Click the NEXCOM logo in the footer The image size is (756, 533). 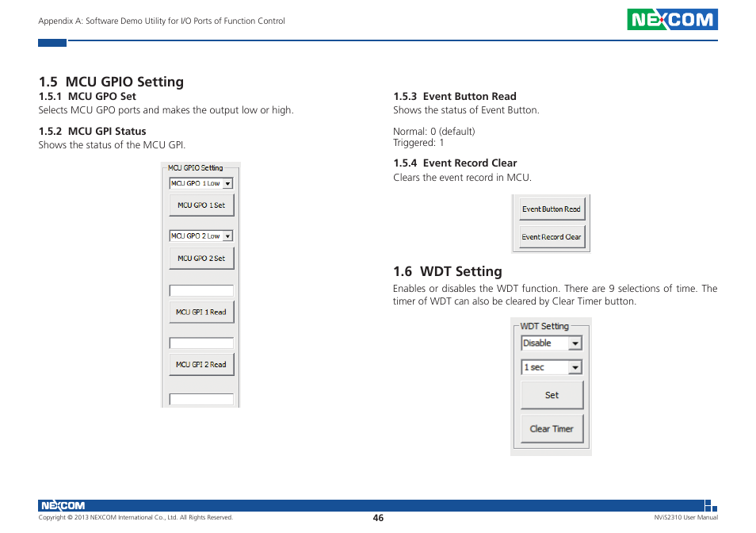[x=63, y=505]
